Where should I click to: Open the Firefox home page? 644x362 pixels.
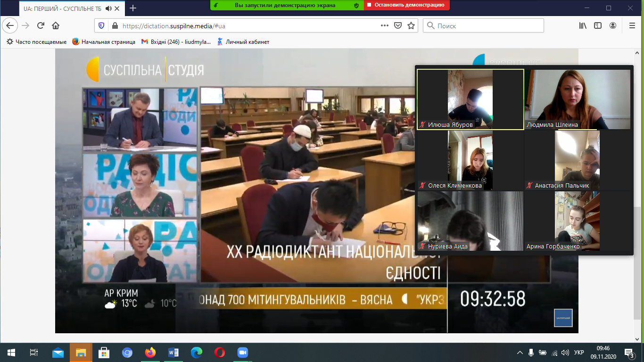tap(56, 25)
